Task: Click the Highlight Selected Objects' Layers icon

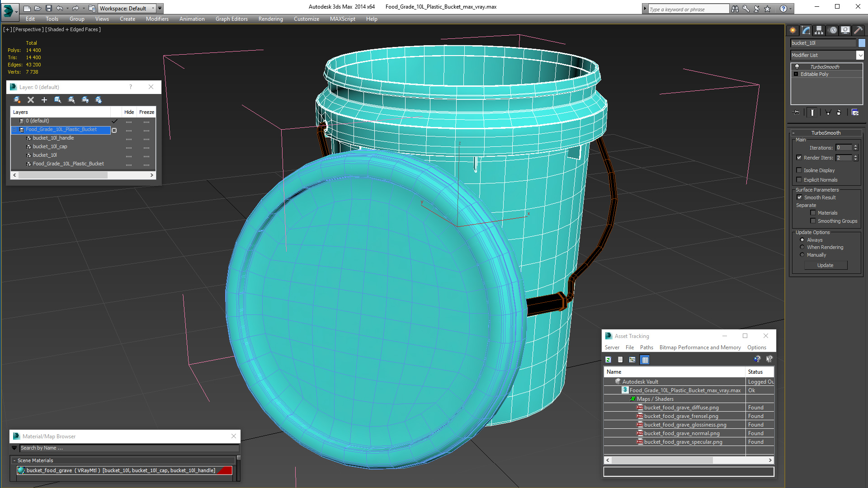Action: [x=71, y=100]
